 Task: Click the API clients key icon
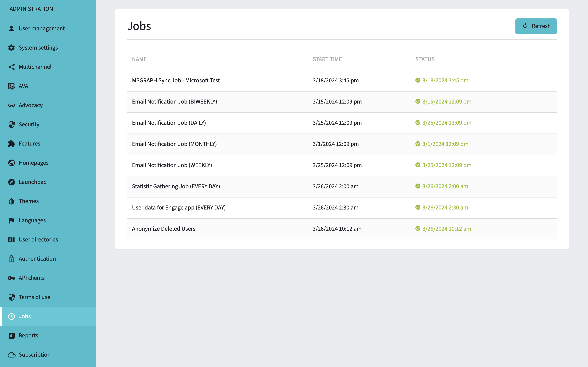click(x=11, y=278)
